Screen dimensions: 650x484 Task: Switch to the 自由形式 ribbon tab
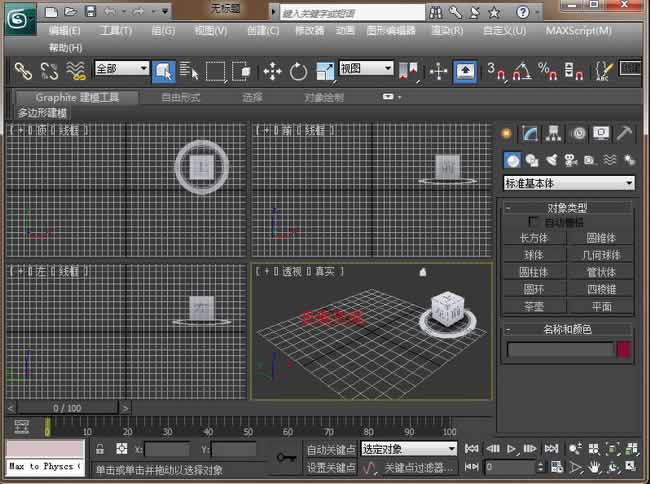coord(180,97)
